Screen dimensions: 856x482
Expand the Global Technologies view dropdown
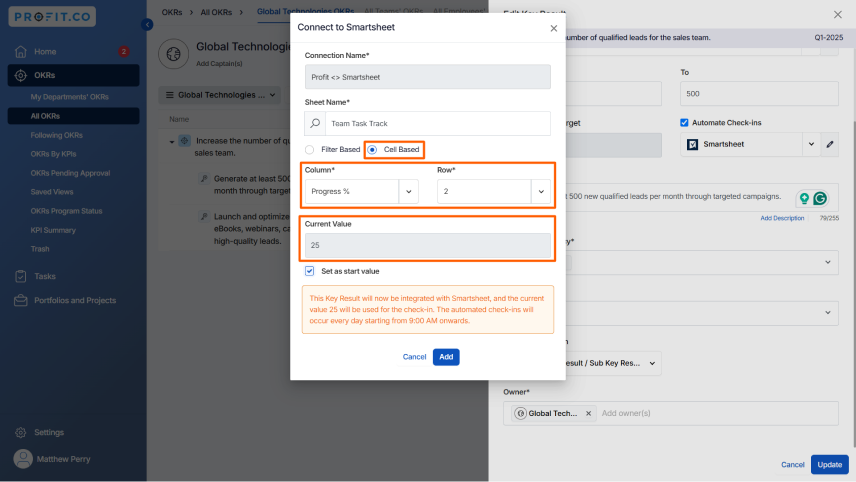point(219,95)
